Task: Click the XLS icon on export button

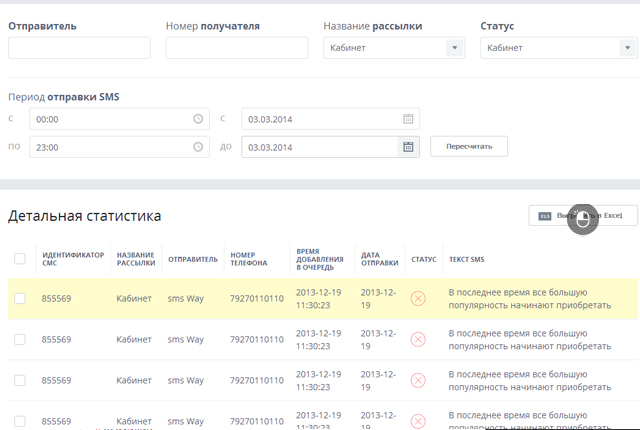Action: click(x=544, y=216)
